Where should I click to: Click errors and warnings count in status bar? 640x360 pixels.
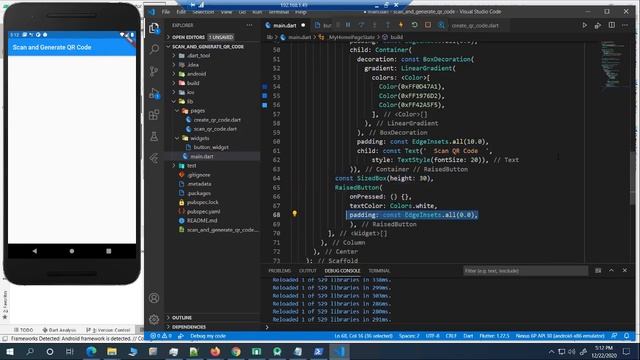click(161, 336)
